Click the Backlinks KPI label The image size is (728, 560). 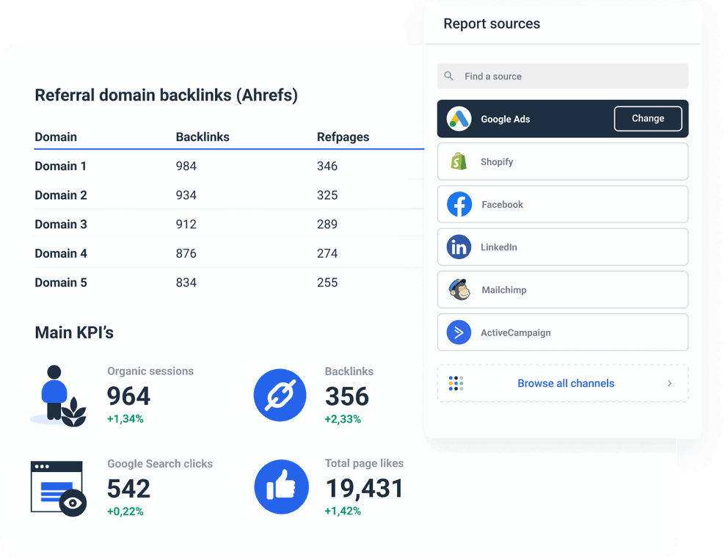(349, 371)
